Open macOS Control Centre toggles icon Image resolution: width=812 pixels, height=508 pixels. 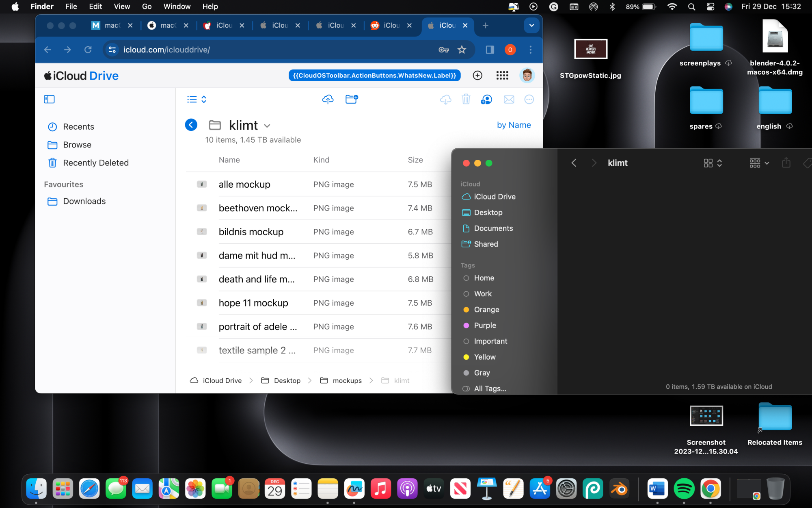pyautogui.click(x=710, y=7)
